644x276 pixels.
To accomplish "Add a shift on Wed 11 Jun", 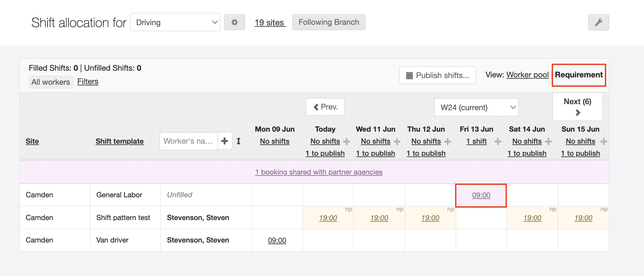I will pos(397,142).
